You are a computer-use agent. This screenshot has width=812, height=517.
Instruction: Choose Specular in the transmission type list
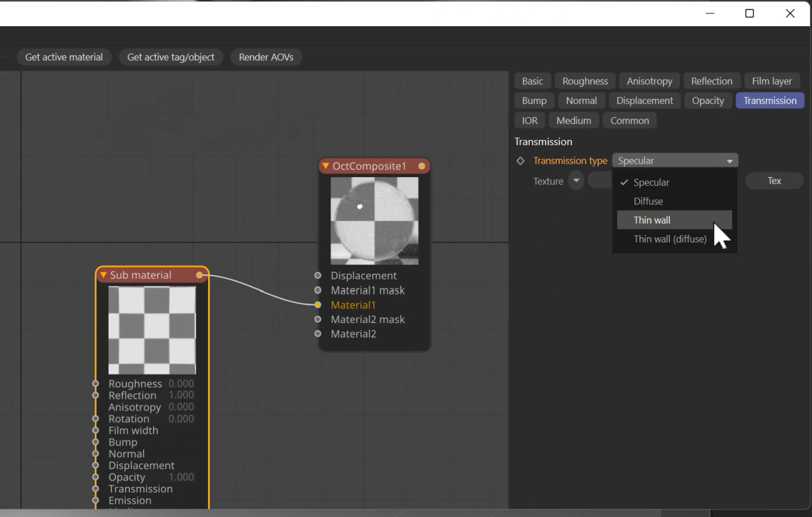point(674,182)
